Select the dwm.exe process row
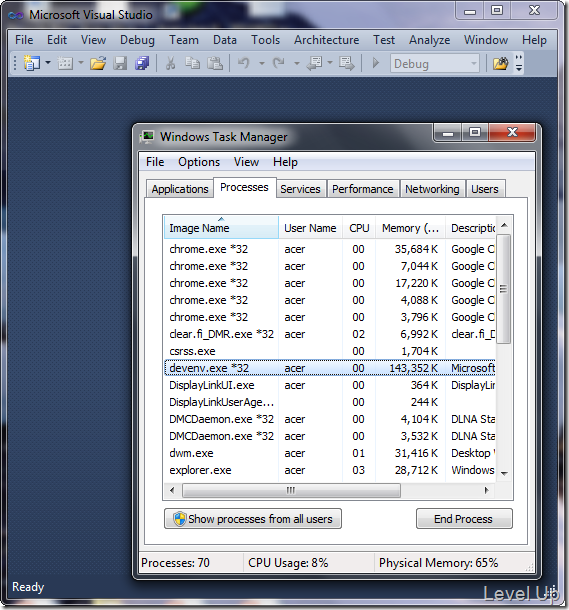Image resolution: width=569 pixels, height=610 pixels. [x=330, y=453]
